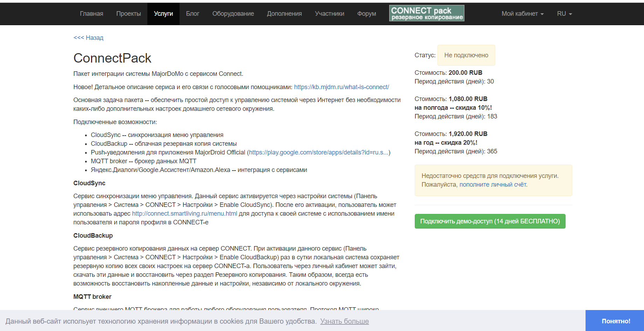Open the Форум link

coord(366,14)
